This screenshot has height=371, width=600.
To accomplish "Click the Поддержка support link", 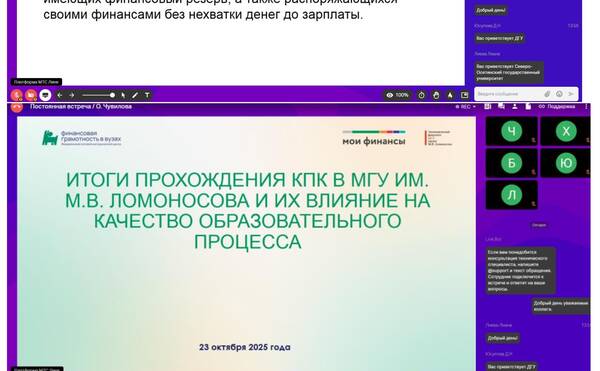I will pyautogui.click(x=557, y=107).
